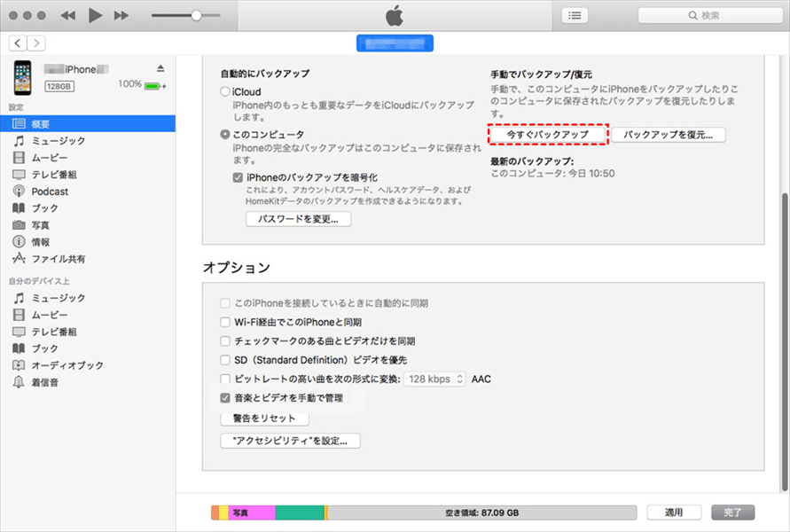The height and width of the screenshot is (532, 790).
Task: Click the volume slider knob
Action: 196,16
